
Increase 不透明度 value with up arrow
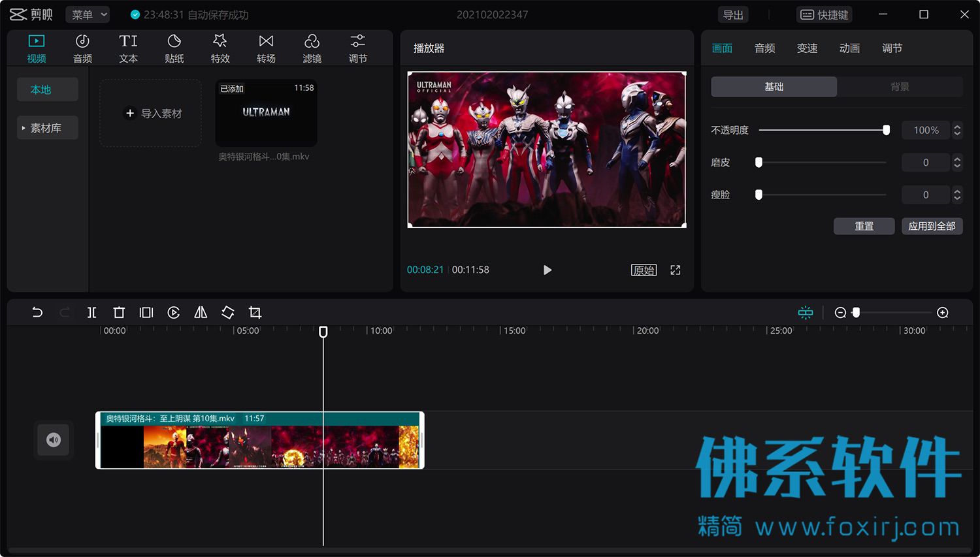[x=957, y=127]
